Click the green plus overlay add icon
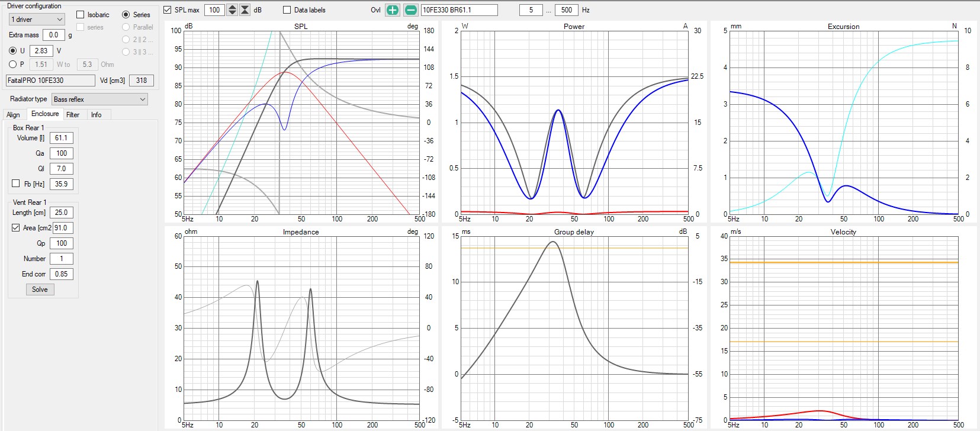Screen dimensions: 980x431 pyautogui.click(x=392, y=10)
